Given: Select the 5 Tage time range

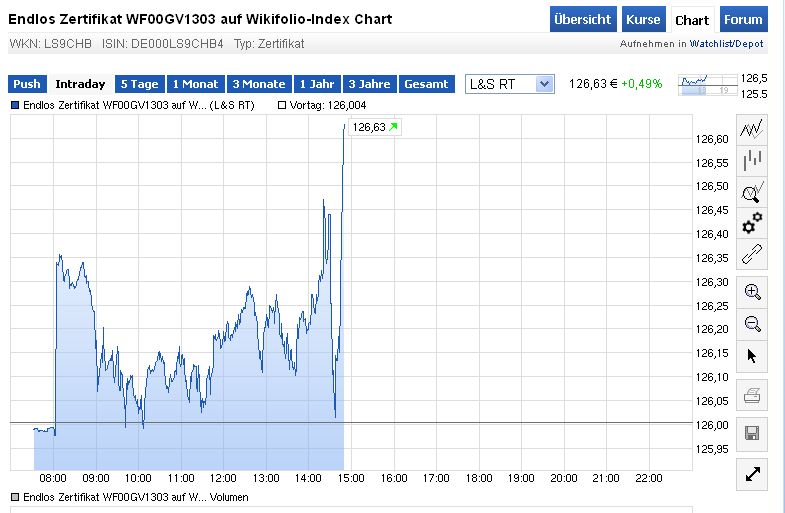Looking at the screenshot, I should (x=140, y=84).
